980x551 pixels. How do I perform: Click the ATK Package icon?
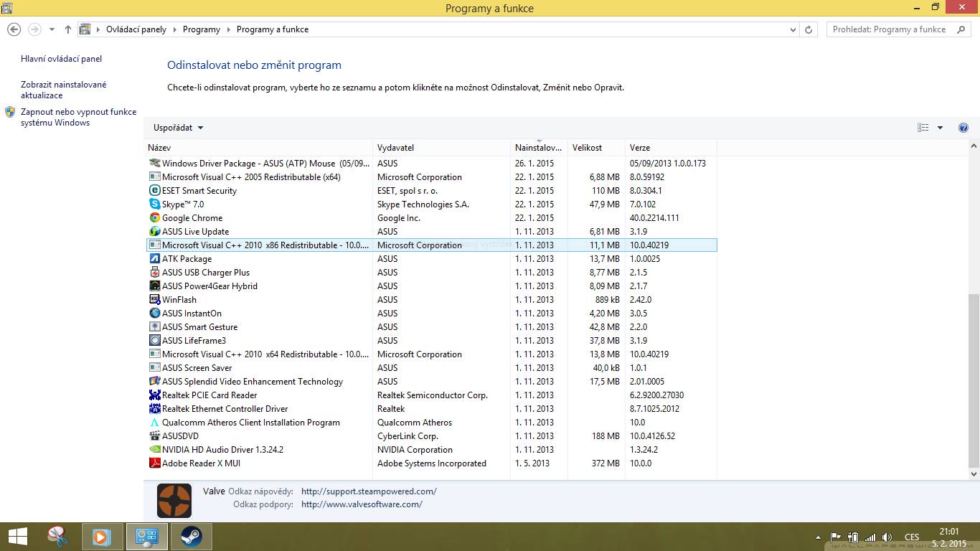(154, 259)
